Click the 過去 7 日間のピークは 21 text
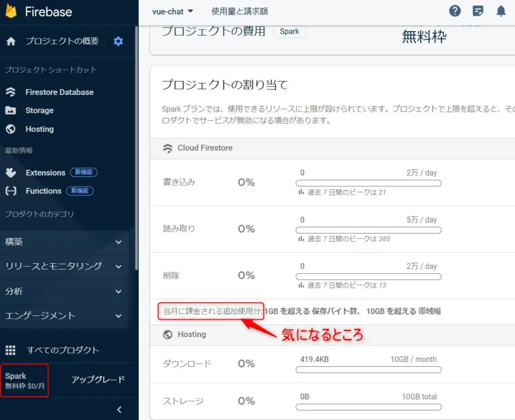Viewport: 515px width, 420px height. point(347,192)
